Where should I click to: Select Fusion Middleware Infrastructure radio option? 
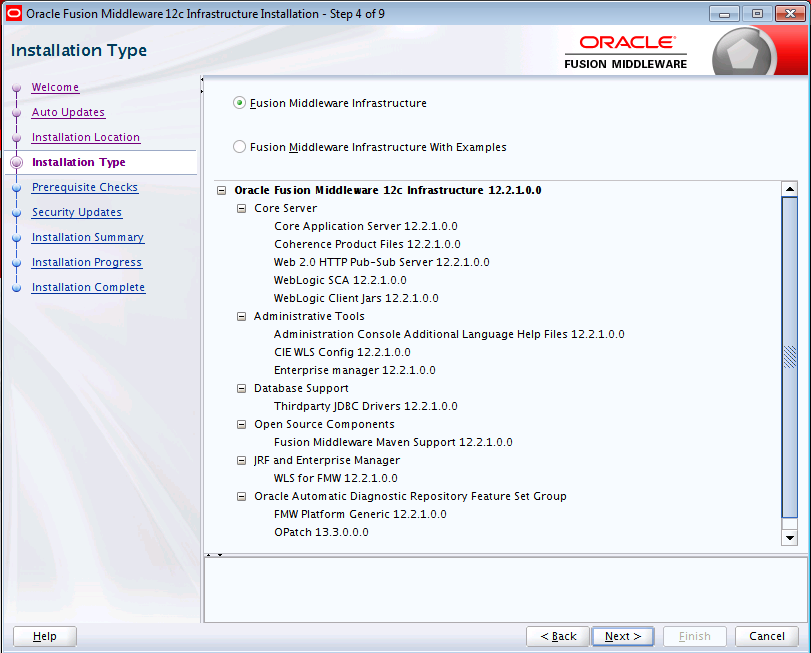239,103
